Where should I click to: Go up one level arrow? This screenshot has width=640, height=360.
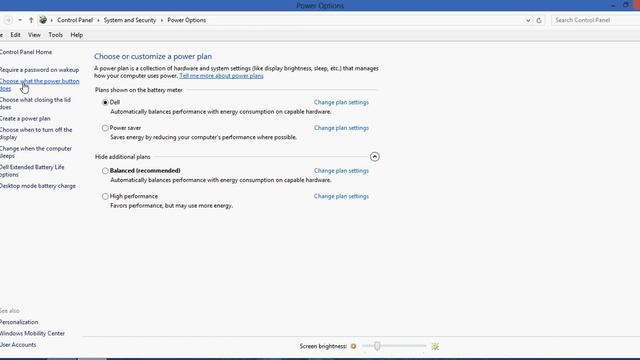31,20
